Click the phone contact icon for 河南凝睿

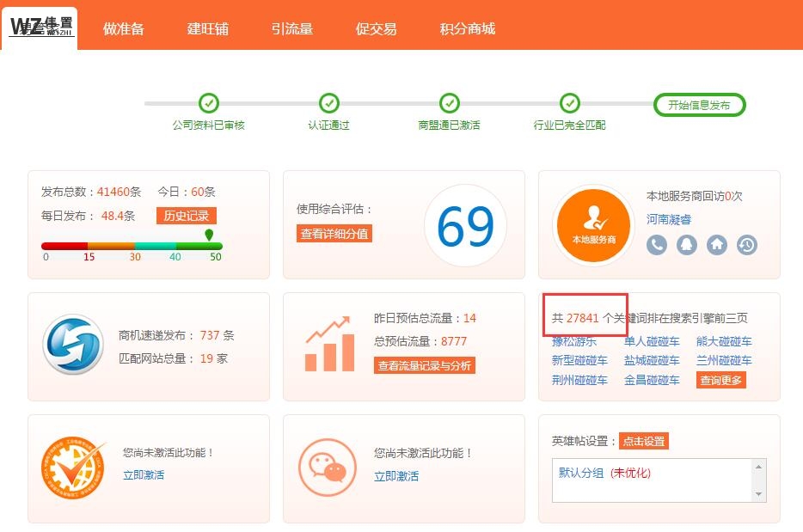tap(657, 245)
